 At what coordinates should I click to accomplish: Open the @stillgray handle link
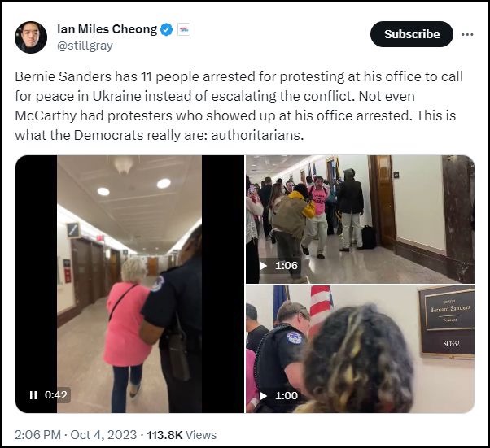point(85,46)
